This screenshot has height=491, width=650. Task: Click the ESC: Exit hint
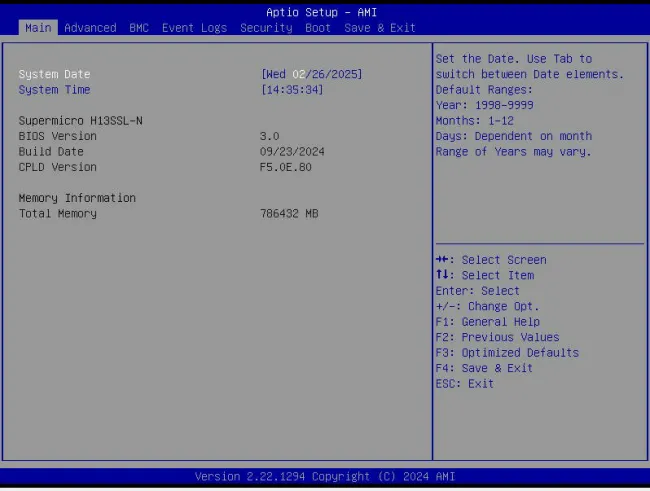click(465, 384)
